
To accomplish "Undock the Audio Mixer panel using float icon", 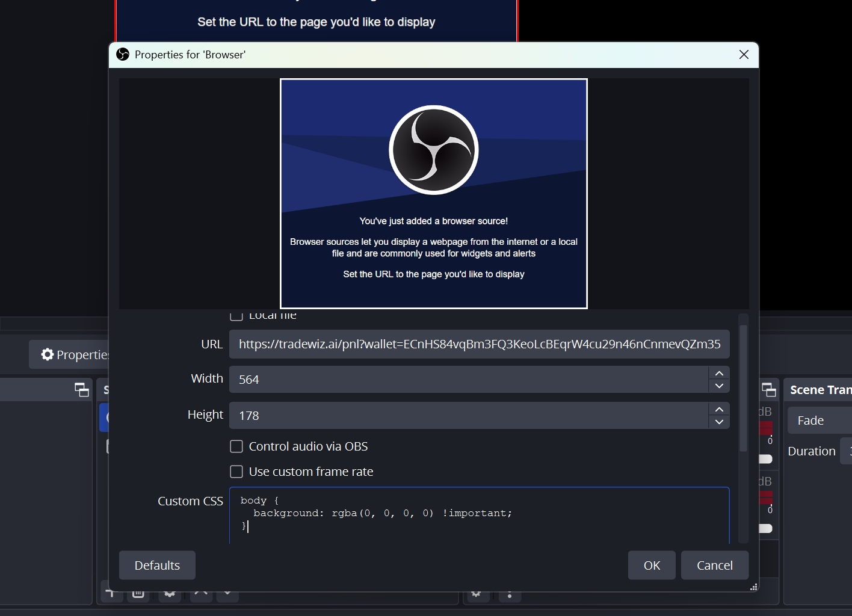I will point(769,390).
